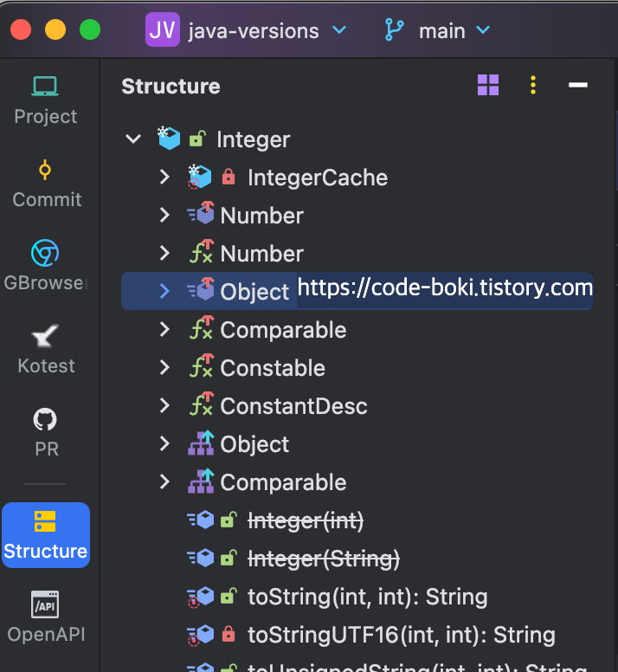Click the purple grid view options icon

click(488, 85)
